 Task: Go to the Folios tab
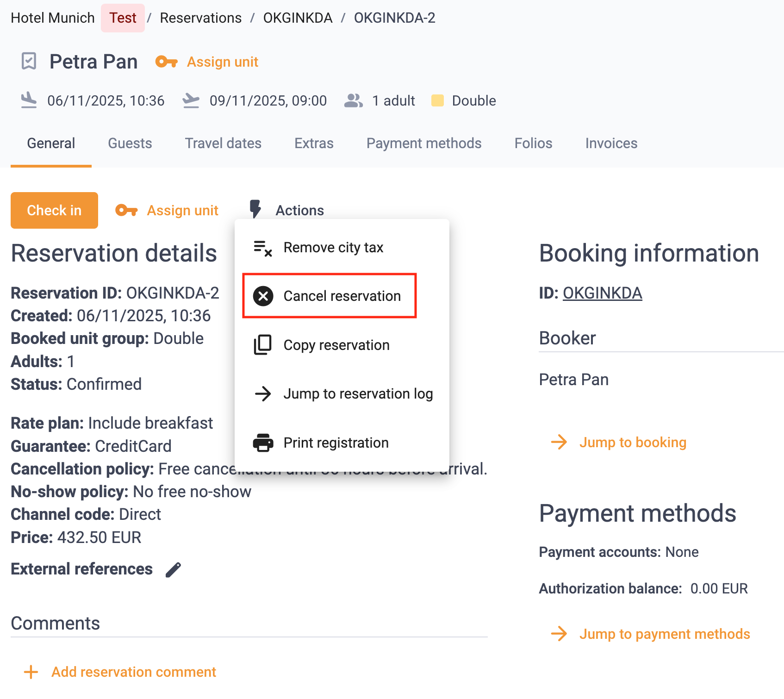534,144
